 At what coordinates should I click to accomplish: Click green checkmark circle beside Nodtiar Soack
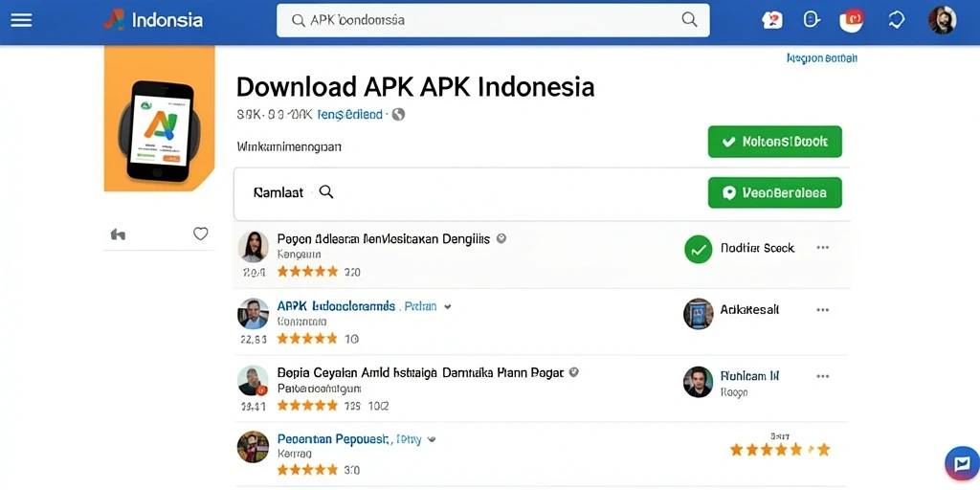click(698, 249)
